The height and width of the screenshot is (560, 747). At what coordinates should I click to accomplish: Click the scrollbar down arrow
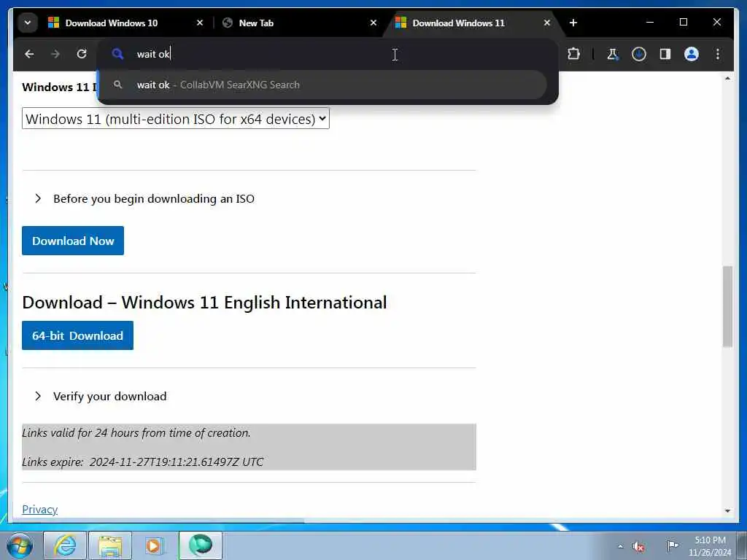tap(727, 510)
